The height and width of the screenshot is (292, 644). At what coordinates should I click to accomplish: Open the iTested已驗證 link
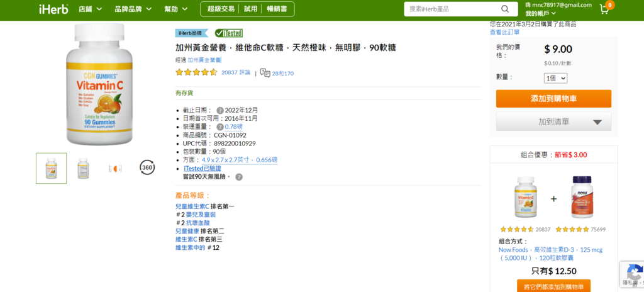pyautogui.click(x=203, y=168)
